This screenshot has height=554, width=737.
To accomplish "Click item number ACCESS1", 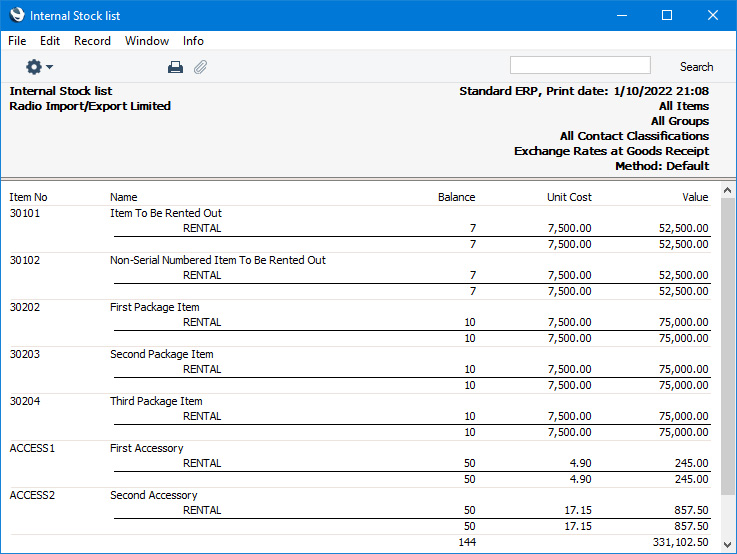I will (32, 448).
